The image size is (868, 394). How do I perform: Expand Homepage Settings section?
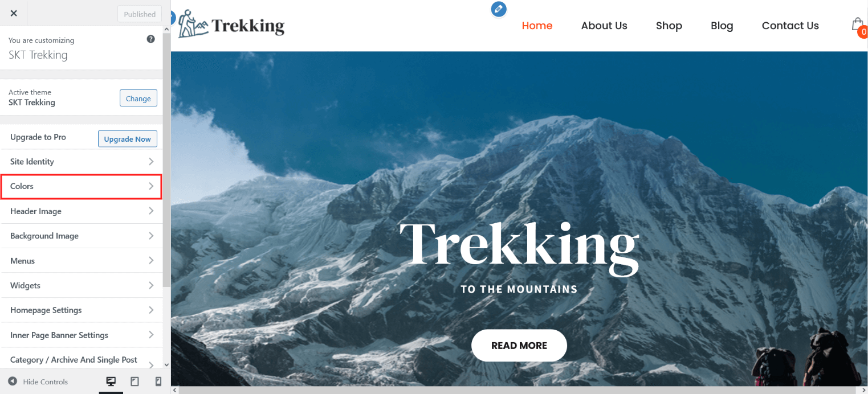tap(81, 310)
